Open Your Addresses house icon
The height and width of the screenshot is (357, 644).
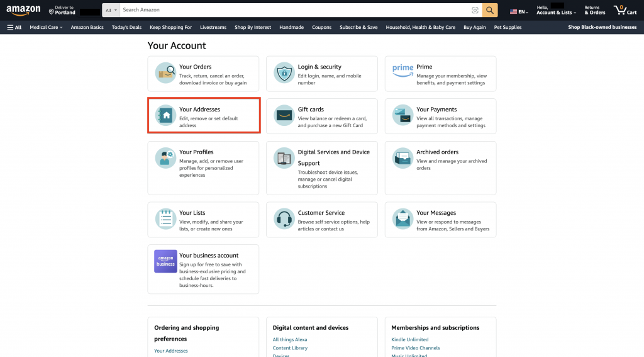tap(165, 116)
